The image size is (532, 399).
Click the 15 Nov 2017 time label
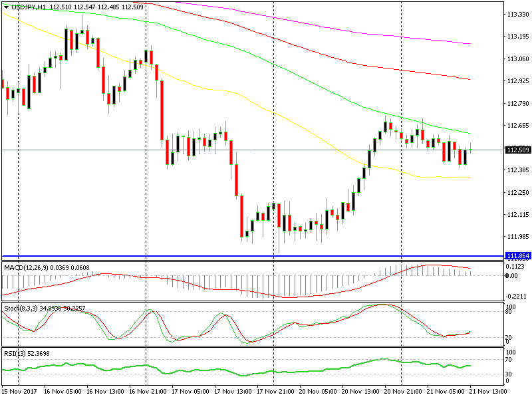pyautogui.click(x=19, y=391)
